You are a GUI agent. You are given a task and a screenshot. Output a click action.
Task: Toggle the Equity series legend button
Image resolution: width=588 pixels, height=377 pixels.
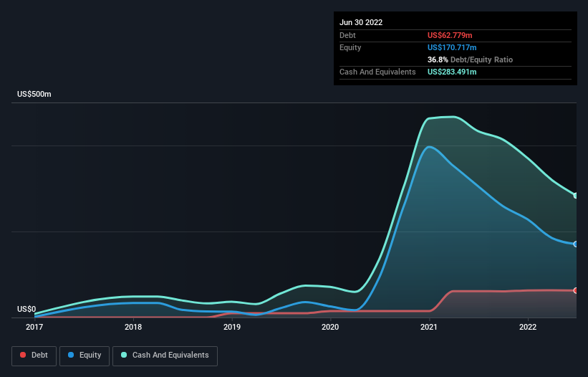(85, 355)
